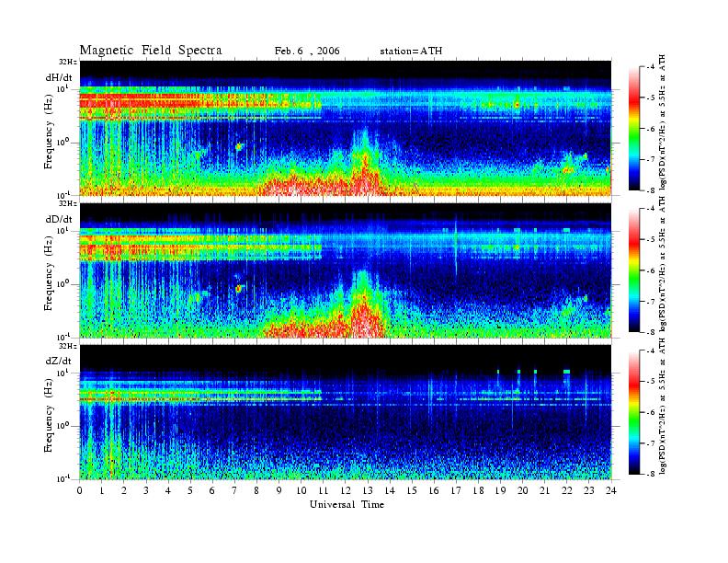Click hour 13 on the Universal Time axis
This screenshot has height=563, width=728.
368,491
